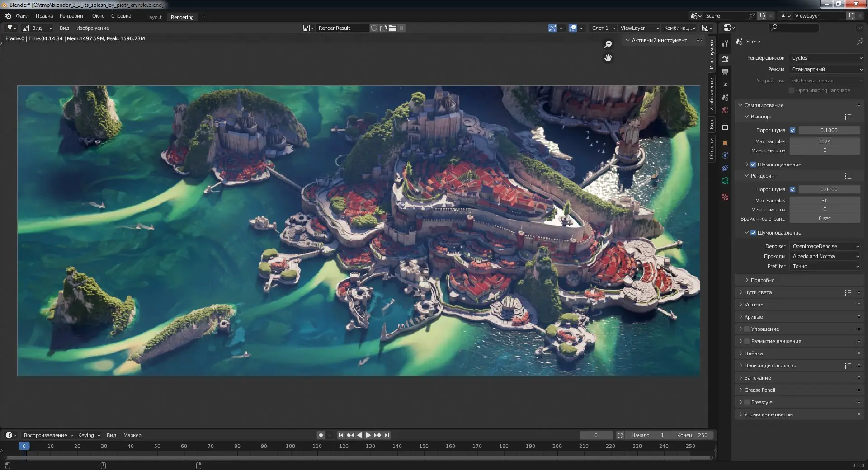Screen dimensions: 868x470
Task: Click the folder icon to open an image
Action: (392, 28)
